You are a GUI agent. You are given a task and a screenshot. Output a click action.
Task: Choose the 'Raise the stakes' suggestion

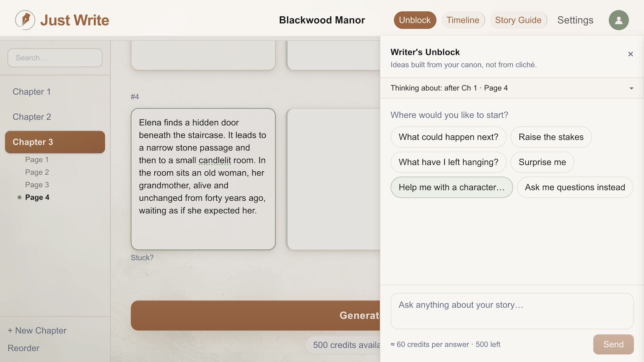coord(551,137)
